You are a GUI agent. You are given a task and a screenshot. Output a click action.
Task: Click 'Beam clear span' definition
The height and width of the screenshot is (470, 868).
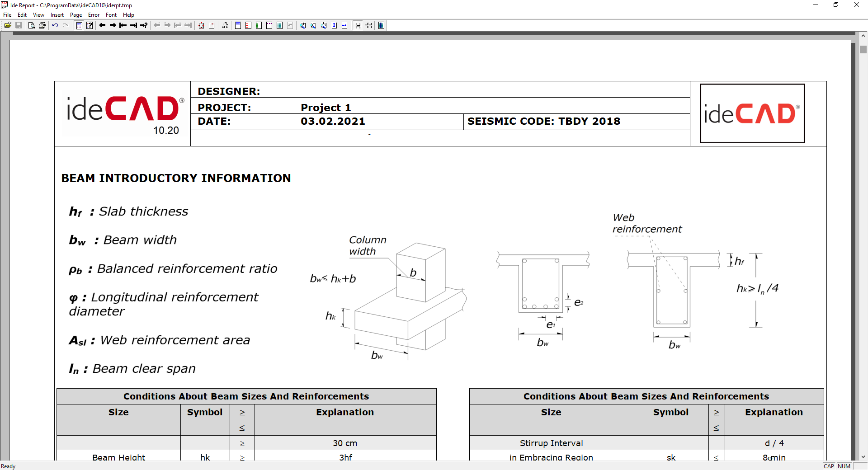[x=132, y=369]
